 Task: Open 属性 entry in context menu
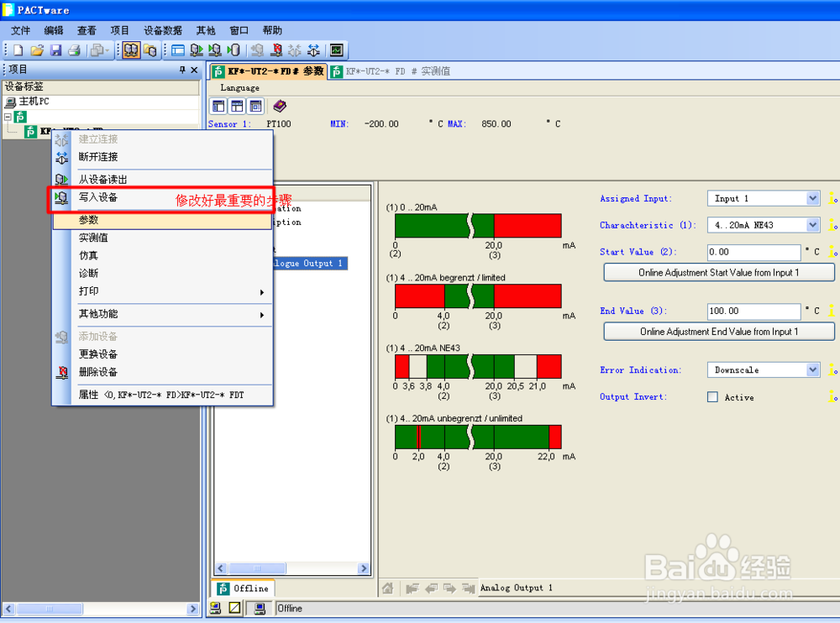coord(163,395)
